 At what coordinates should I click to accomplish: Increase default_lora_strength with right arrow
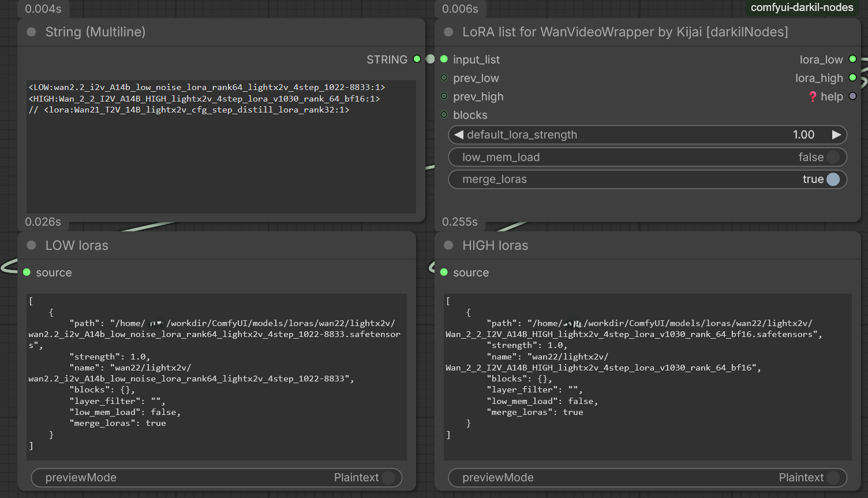[836, 134]
